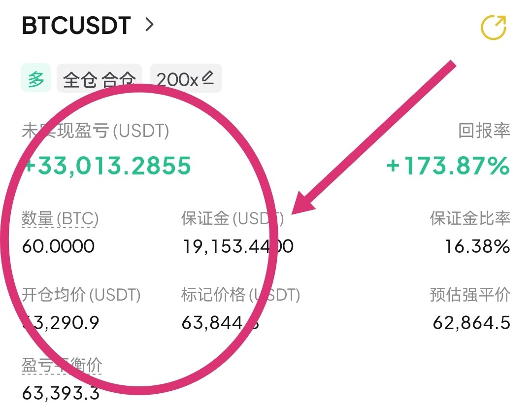Tap the yellow share position icon
The image size is (532, 409).
tap(494, 27)
